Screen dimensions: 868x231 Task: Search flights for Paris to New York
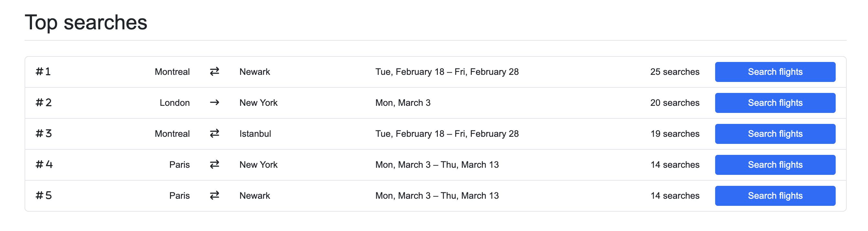click(775, 165)
